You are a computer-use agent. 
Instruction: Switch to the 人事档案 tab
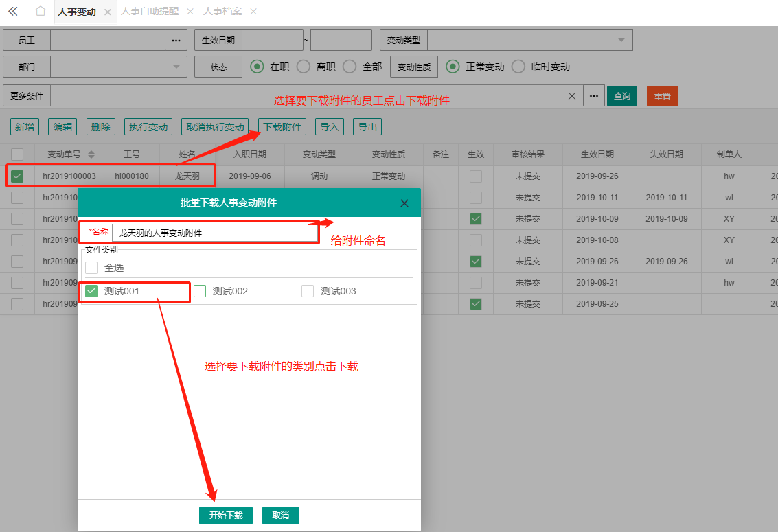pyautogui.click(x=222, y=11)
